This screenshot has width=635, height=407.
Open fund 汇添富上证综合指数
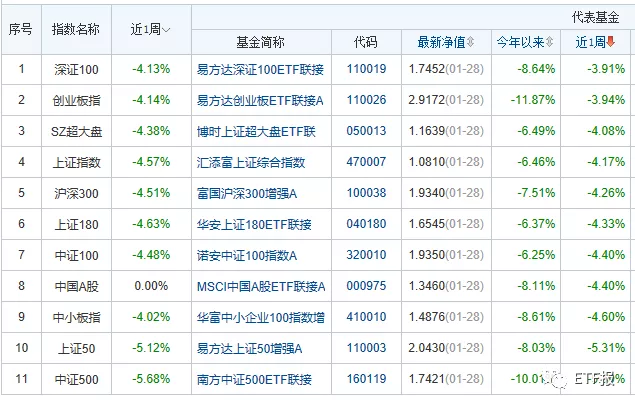pos(251,162)
